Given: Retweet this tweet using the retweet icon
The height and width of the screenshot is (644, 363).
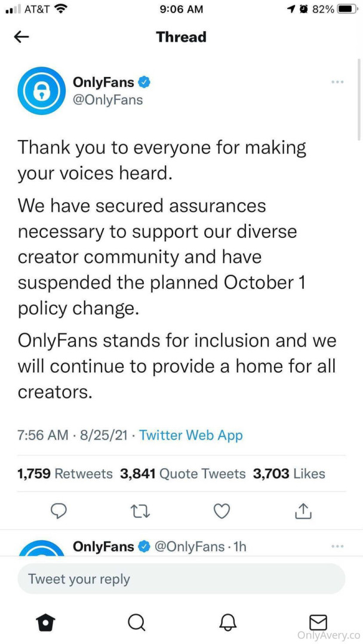Looking at the screenshot, I should (139, 510).
